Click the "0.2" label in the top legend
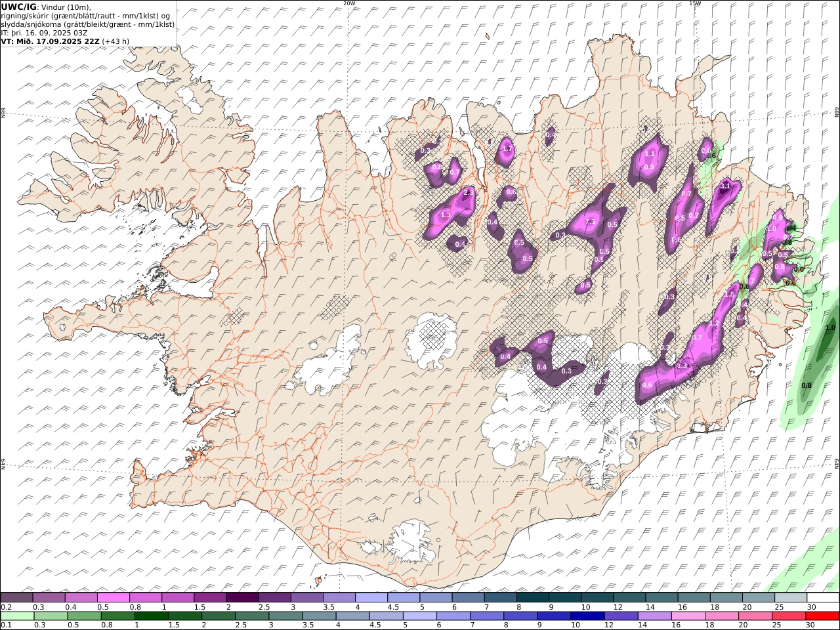 (5, 607)
